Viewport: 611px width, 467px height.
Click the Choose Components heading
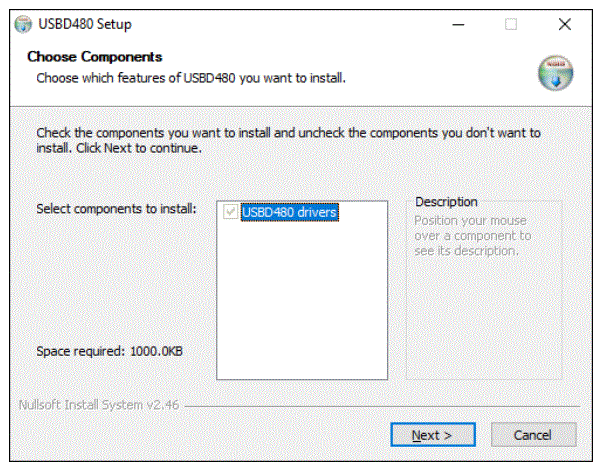coord(95,57)
